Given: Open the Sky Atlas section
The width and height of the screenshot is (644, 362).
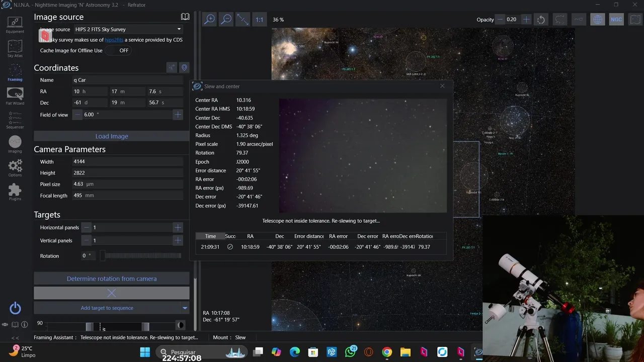Looking at the screenshot, I should click(x=15, y=49).
